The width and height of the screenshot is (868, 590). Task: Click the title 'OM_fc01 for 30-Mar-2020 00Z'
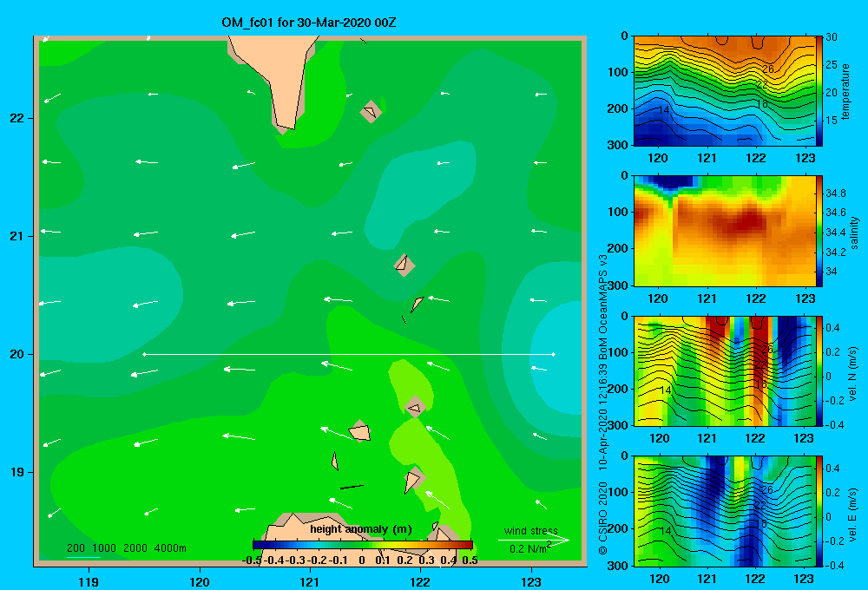[x=308, y=23]
